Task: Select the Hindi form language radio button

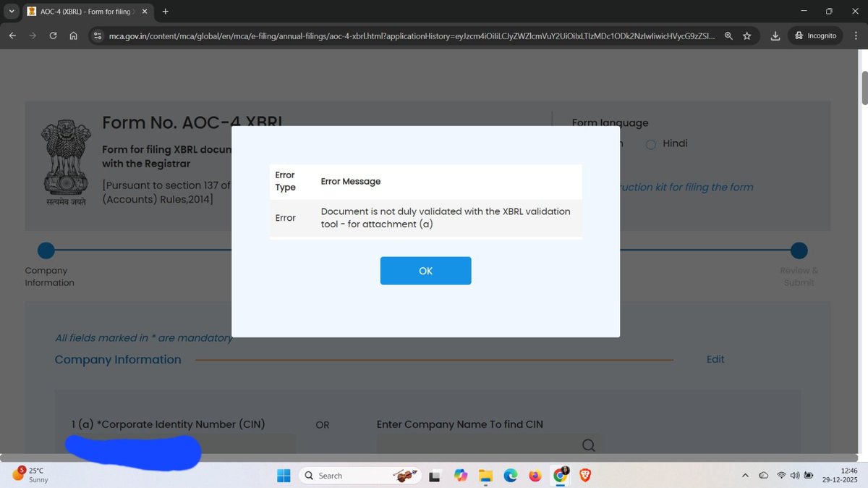Action: [650, 144]
